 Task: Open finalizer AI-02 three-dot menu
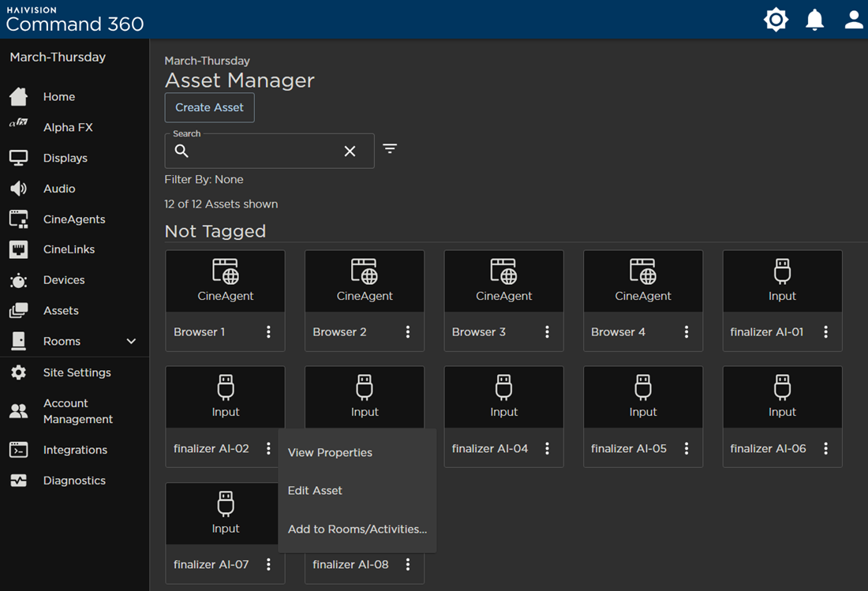268,448
